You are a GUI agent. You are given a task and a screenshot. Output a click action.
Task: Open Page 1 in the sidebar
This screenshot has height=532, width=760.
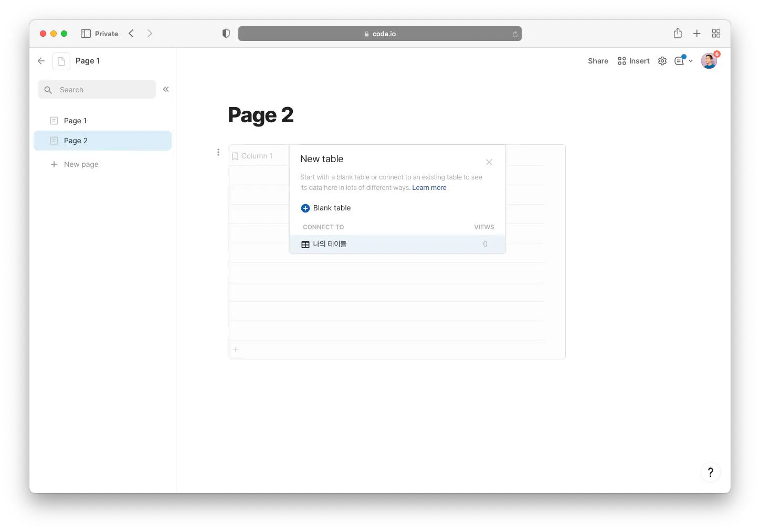pyautogui.click(x=102, y=121)
